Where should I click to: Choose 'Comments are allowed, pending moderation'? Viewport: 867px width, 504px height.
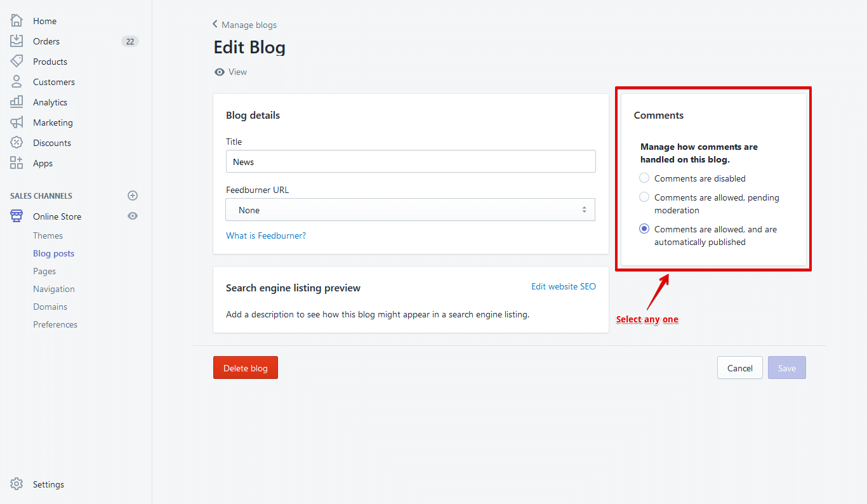coord(644,197)
